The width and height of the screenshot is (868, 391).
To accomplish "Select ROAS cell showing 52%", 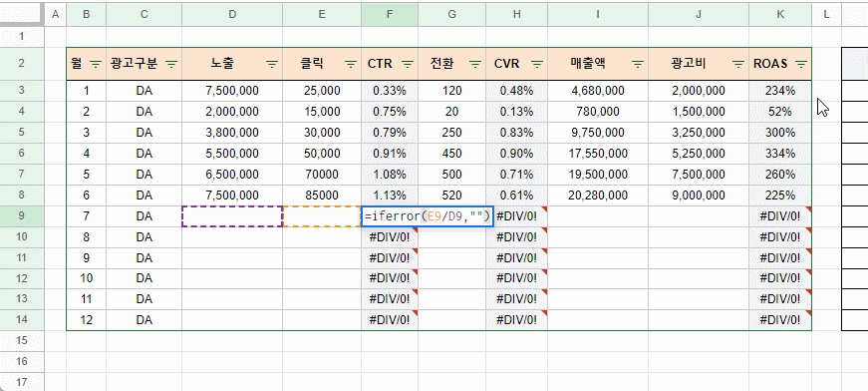I will click(x=780, y=112).
